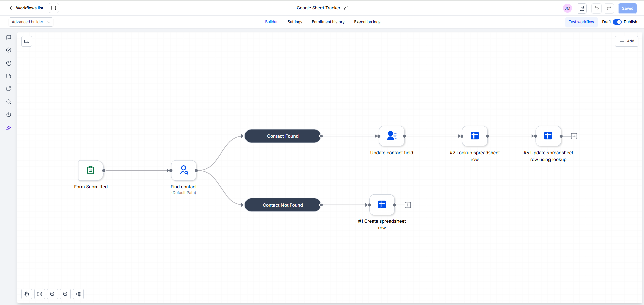The image size is (644, 305).
Task: Open check circle icon in sidebar
Action: pos(9,50)
